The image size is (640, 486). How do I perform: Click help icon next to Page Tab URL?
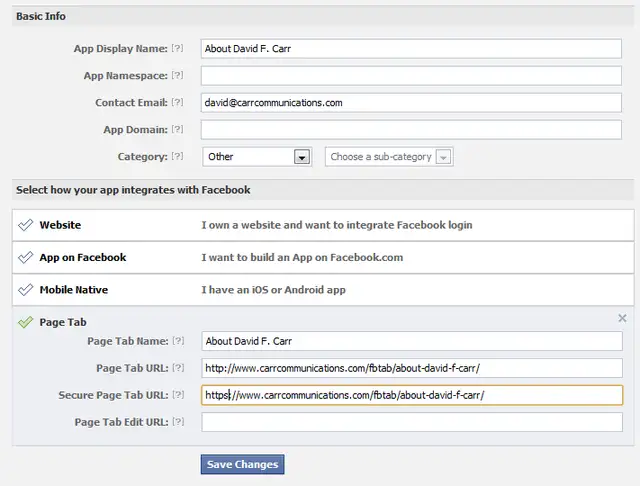point(178,367)
